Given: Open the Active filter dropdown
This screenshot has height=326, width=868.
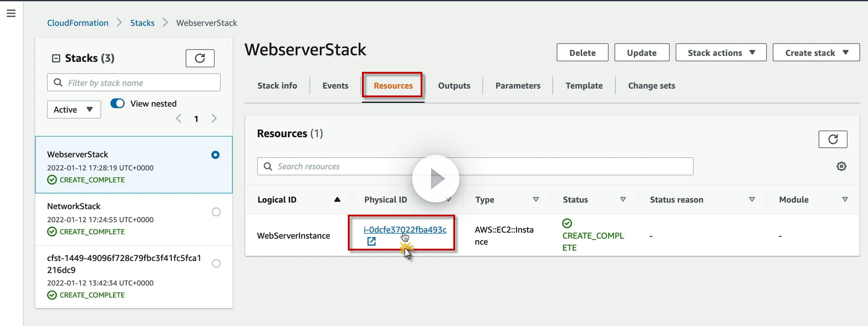Looking at the screenshot, I should pyautogui.click(x=74, y=110).
